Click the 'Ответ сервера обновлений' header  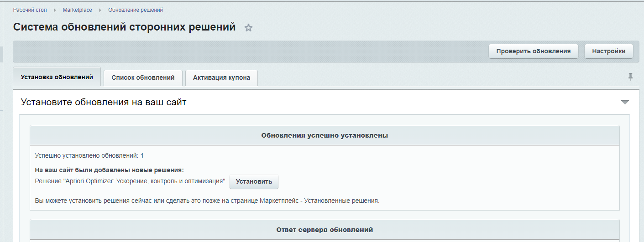click(x=325, y=229)
